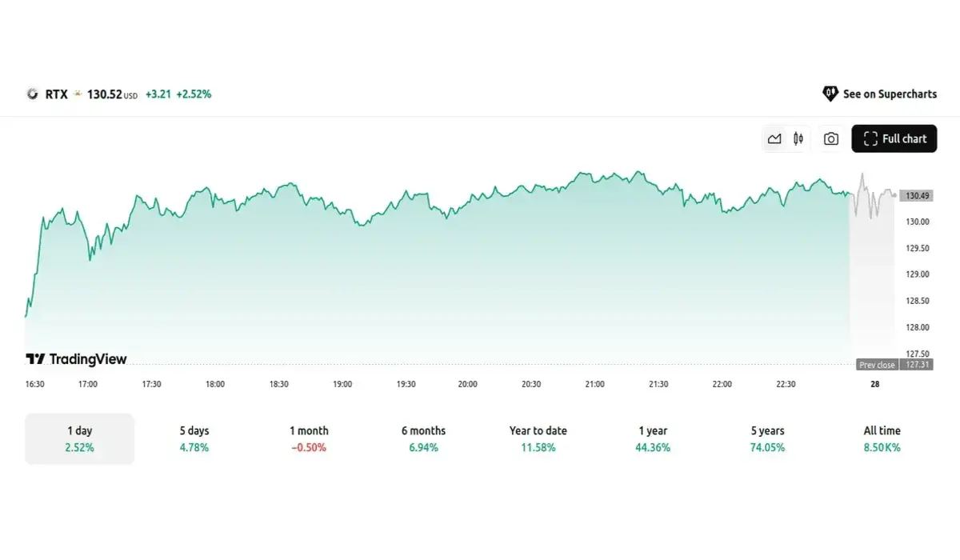The width and height of the screenshot is (960, 560).
Task: Switch to candlestick chart style icon
Action: pyautogui.click(x=798, y=139)
